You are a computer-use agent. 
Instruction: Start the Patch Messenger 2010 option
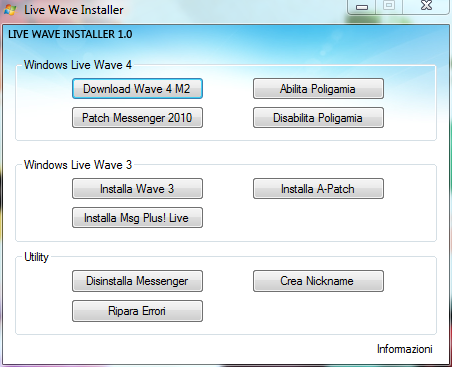click(x=137, y=118)
